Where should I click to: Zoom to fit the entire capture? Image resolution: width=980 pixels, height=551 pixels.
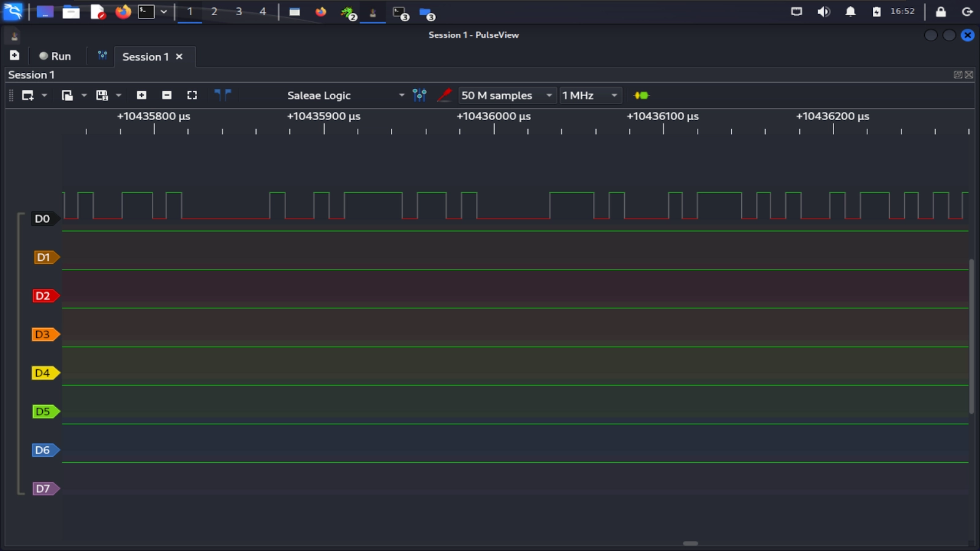coord(192,95)
